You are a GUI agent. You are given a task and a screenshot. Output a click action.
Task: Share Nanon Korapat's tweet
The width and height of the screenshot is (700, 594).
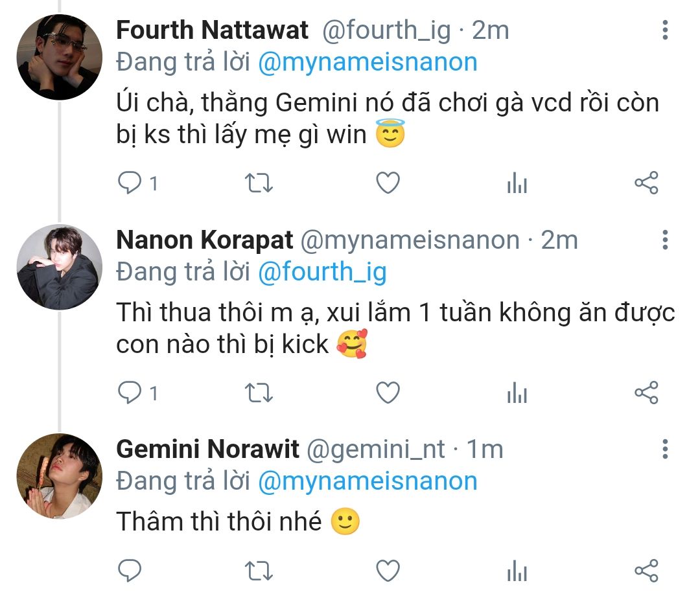pos(646,393)
